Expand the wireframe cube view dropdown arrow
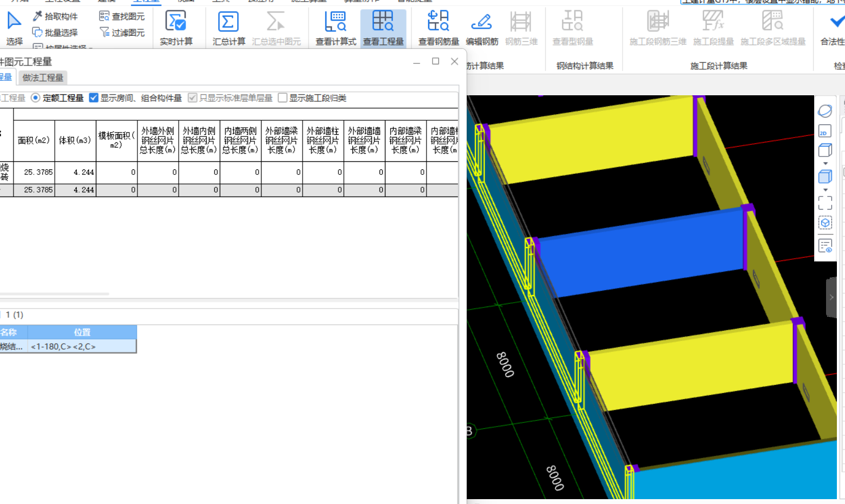The height and width of the screenshot is (504, 845). tap(826, 163)
